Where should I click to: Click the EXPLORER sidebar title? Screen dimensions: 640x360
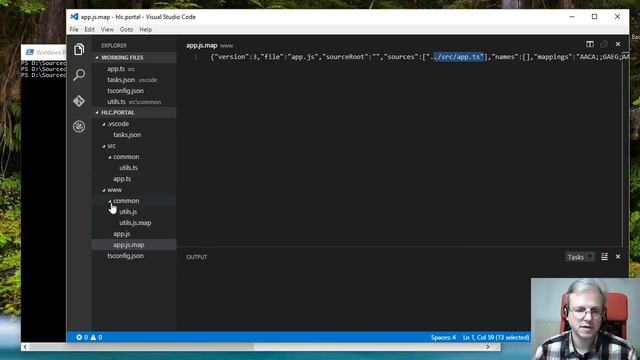tap(114, 46)
